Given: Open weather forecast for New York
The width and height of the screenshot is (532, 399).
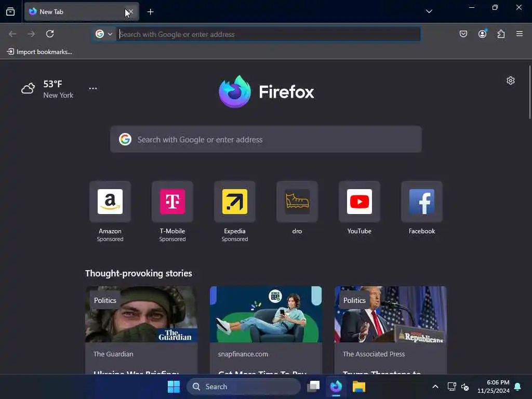Looking at the screenshot, I should point(47,89).
